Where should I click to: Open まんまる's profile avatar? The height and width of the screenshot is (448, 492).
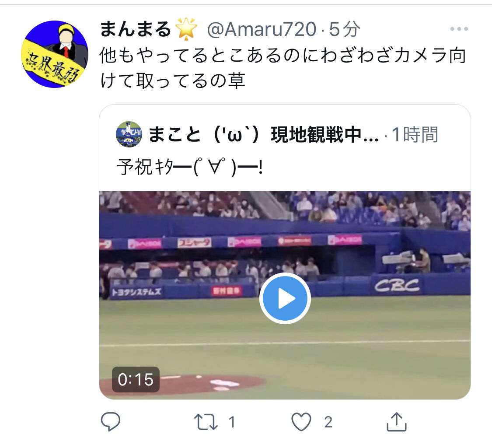click(x=55, y=54)
